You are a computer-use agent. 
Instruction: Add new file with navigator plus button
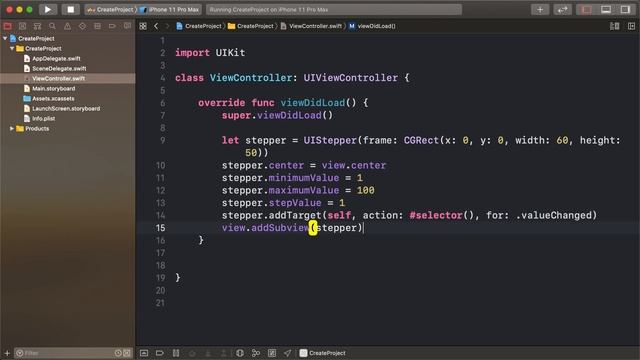7,353
